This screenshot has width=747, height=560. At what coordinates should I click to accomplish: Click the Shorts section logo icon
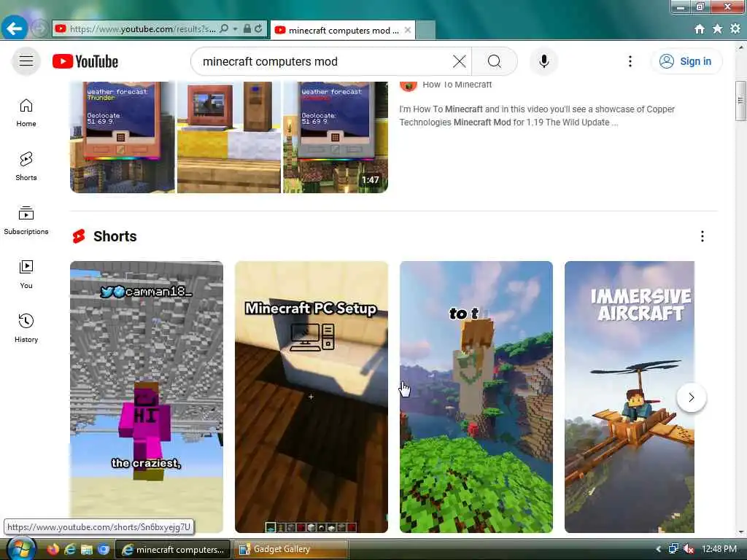click(79, 236)
